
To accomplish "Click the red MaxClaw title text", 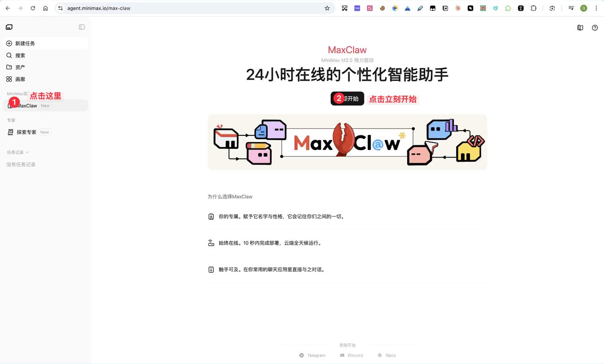I will 347,50.
